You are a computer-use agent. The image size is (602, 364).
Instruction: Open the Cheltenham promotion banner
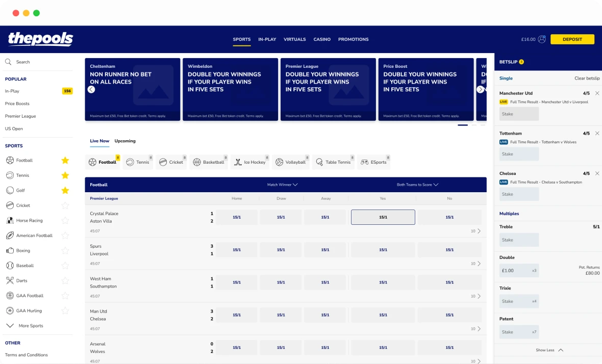point(133,89)
